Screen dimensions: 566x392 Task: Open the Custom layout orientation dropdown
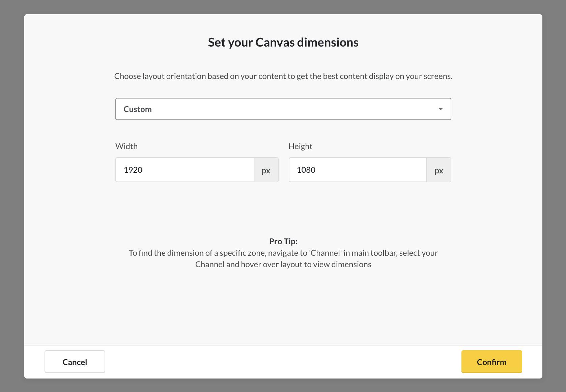283,109
